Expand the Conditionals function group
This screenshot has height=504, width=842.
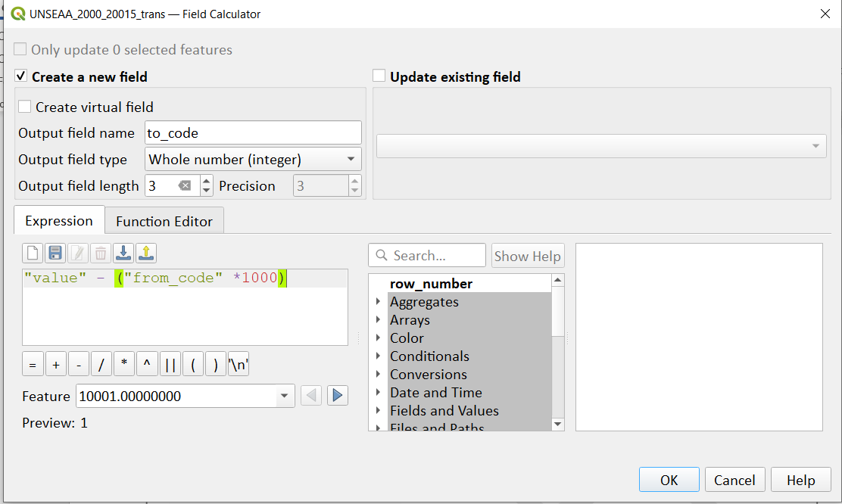coord(378,356)
